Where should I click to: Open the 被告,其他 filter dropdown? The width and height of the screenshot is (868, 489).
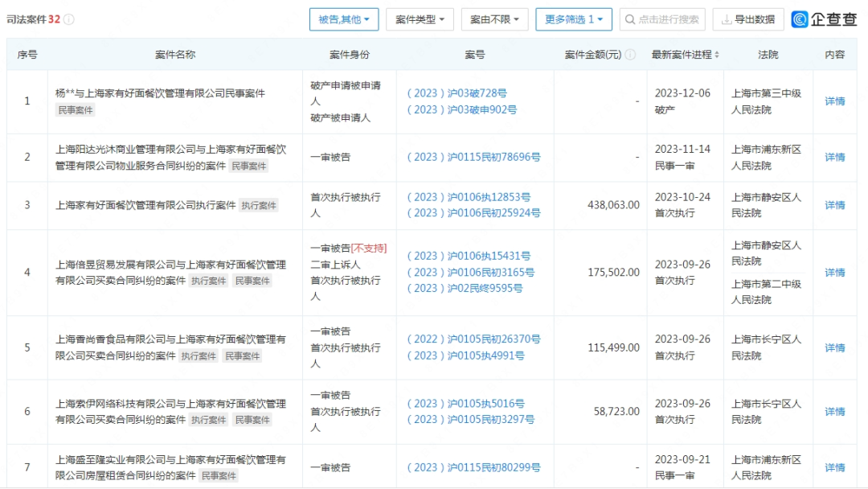344,19
